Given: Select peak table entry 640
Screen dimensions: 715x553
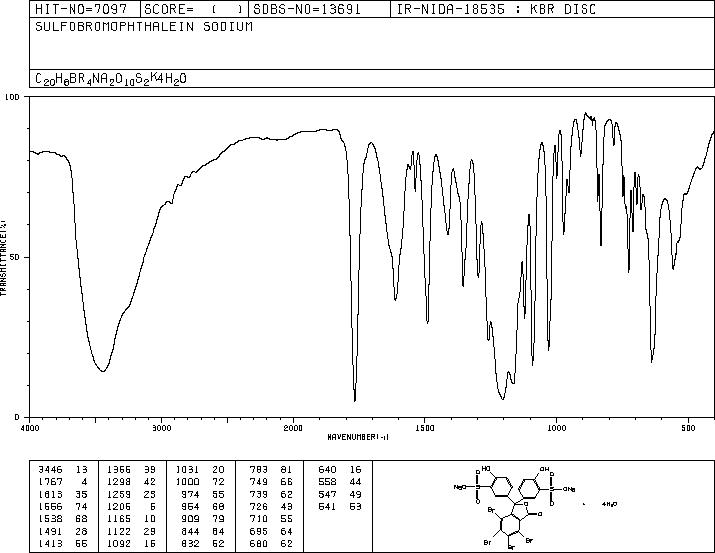Looking at the screenshot, I should pos(340,470).
